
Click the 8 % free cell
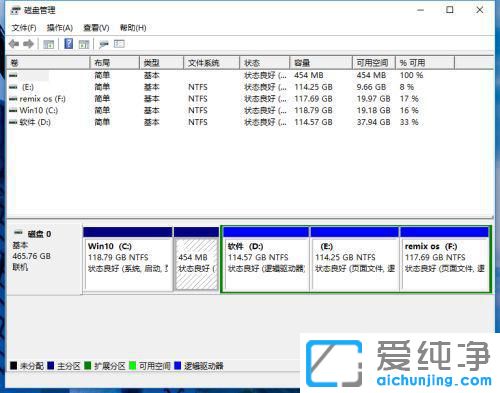[407, 87]
